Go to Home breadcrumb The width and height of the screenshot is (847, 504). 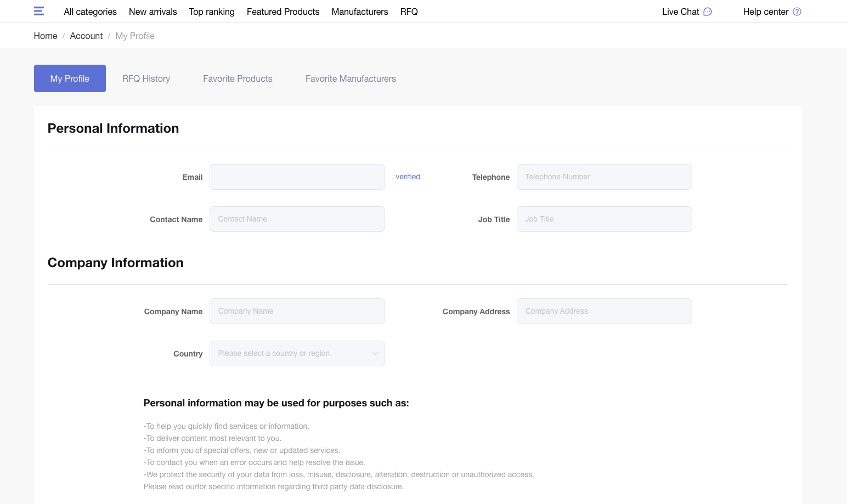[x=46, y=36]
